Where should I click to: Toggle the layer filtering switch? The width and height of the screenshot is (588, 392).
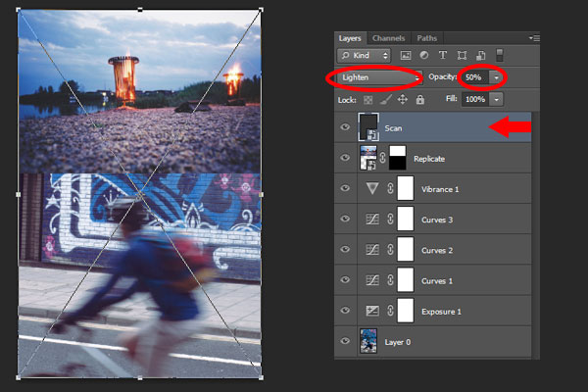pos(500,55)
